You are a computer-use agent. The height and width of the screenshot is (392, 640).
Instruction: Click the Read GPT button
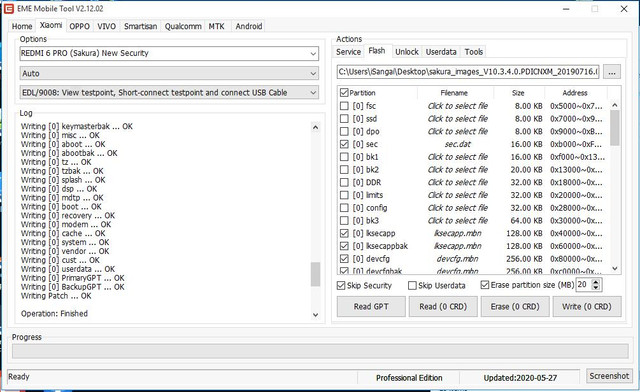371,307
